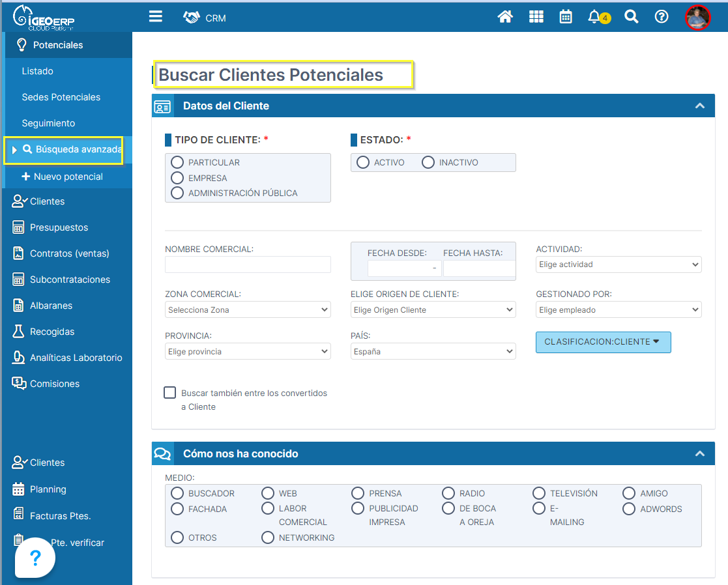Open the Zona Comercial dropdown
This screenshot has height=585, width=728.
point(248,310)
